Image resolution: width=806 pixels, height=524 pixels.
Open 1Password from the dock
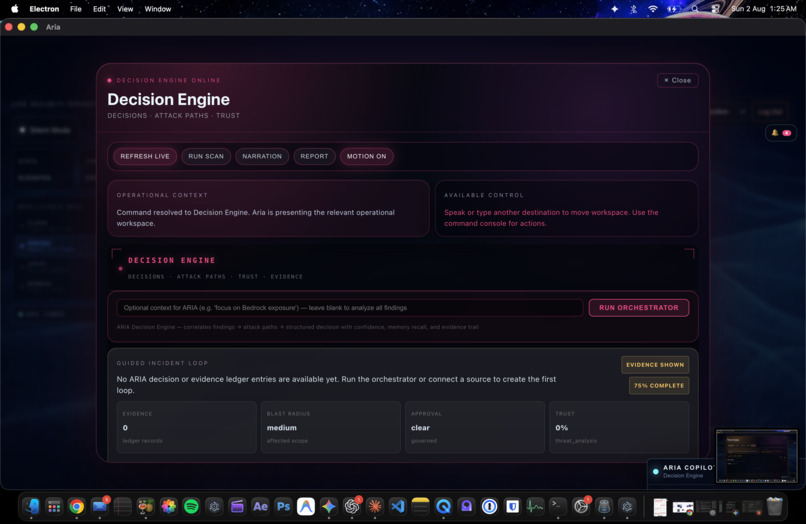tap(489, 507)
